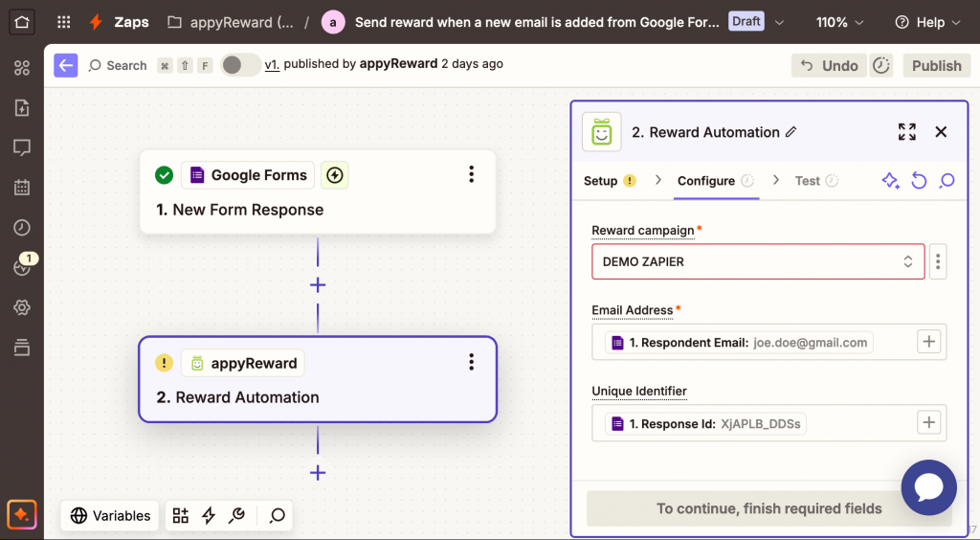
Task: Click the Draft status badge
Action: click(746, 21)
